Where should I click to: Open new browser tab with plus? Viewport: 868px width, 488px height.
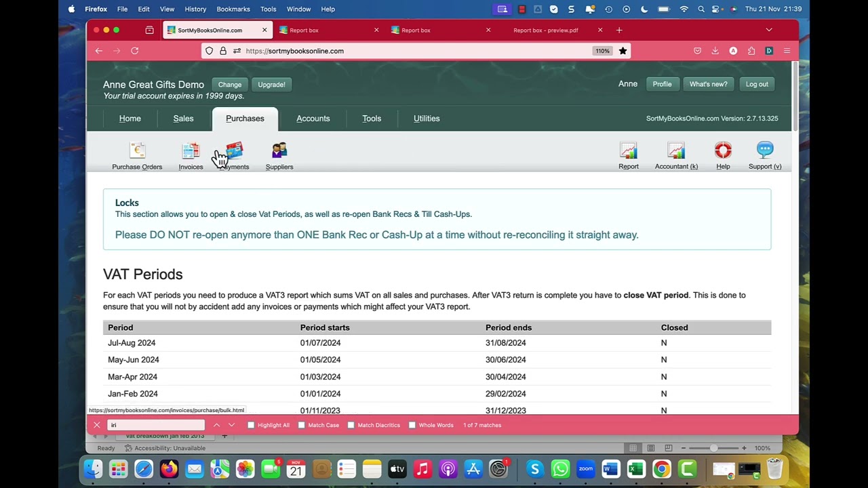619,30
